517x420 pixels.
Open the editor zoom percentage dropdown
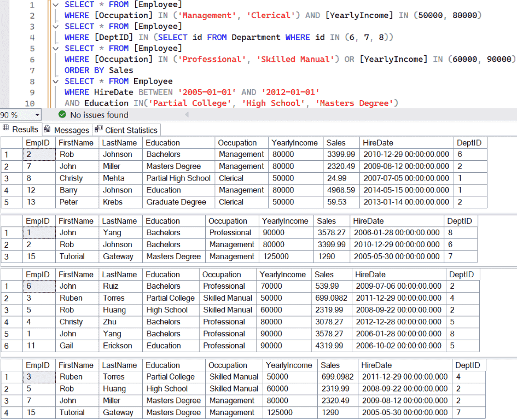[37, 115]
